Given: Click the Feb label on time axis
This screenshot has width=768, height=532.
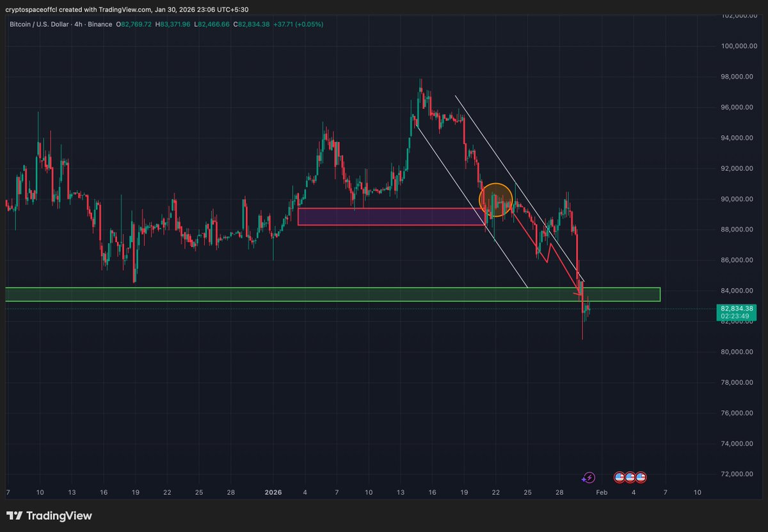Looking at the screenshot, I should click(x=601, y=492).
